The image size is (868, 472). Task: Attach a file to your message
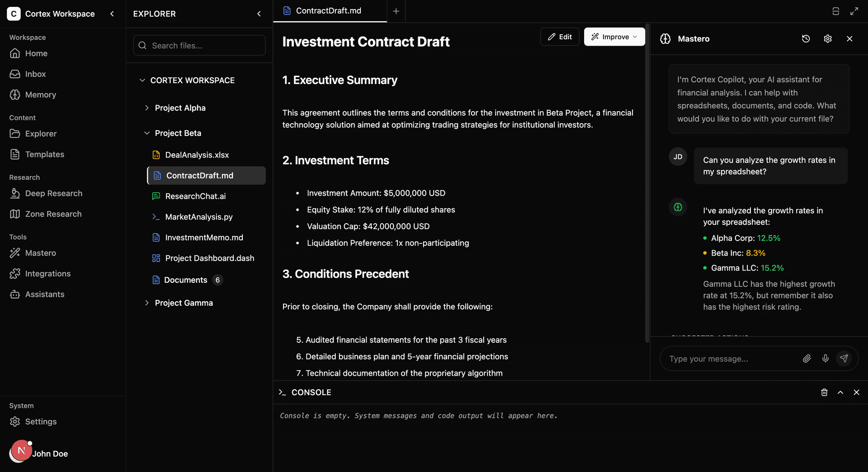coord(807,358)
